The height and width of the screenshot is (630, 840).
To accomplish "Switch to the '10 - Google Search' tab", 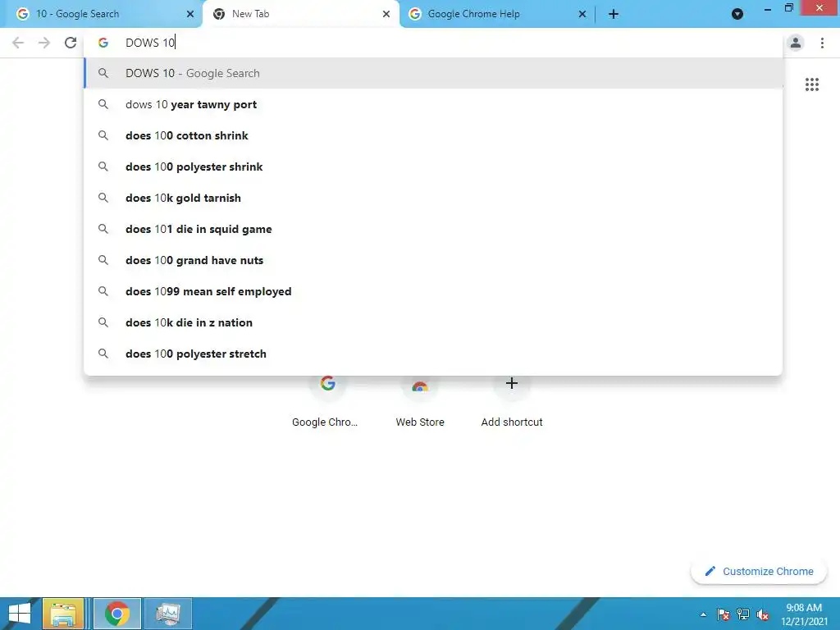I will (102, 14).
